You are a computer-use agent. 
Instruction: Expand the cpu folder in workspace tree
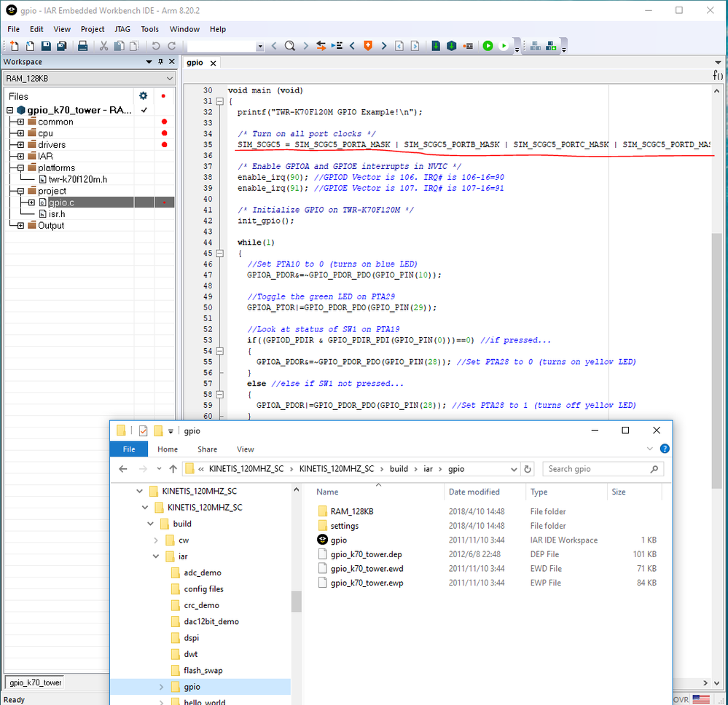click(20, 133)
